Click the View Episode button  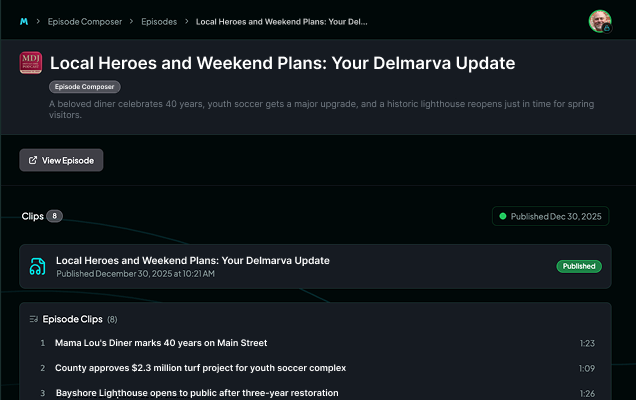pyautogui.click(x=61, y=160)
